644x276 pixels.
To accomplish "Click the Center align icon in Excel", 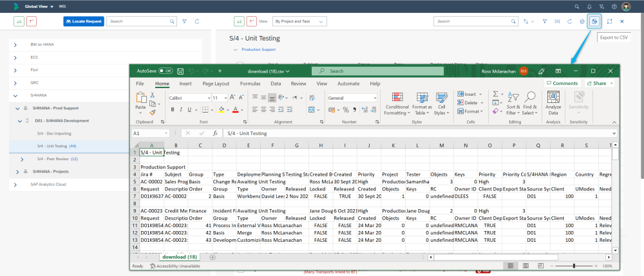I will 263,109.
